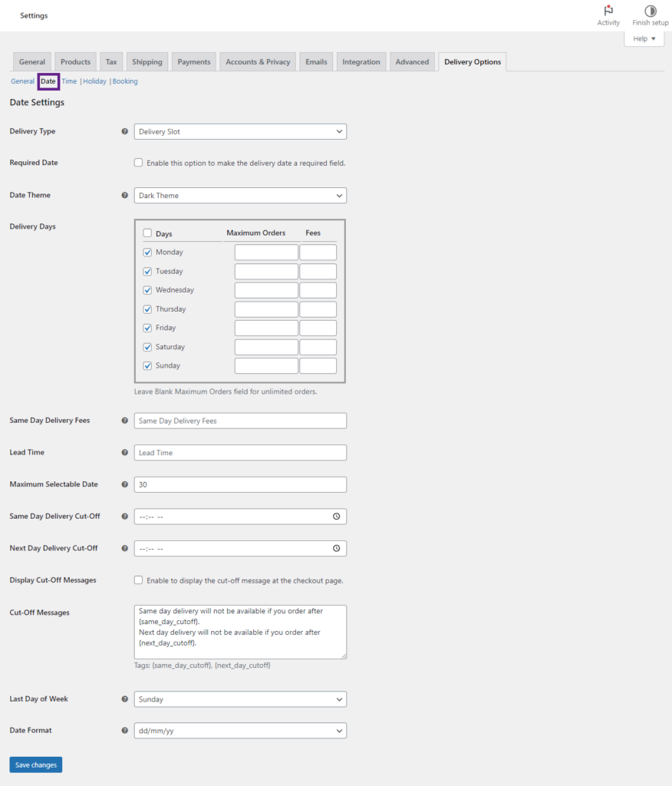
Task: Enable Display Cut-Off Messages checkbox
Action: point(138,580)
